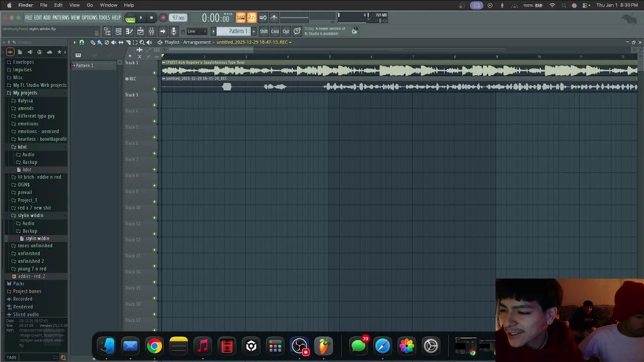Choose the Select tool in playlist toolbar
Screen dimensions: 644x362
[x=135, y=42]
